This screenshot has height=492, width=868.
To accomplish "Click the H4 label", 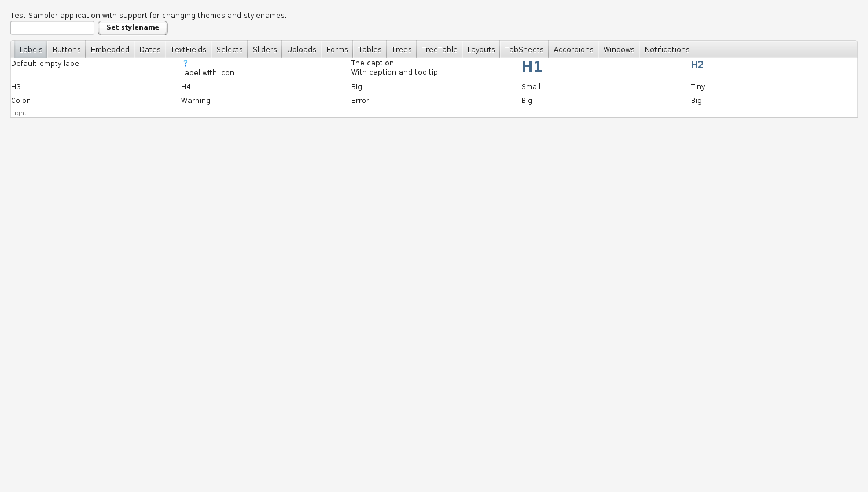I will coord(186,87).
